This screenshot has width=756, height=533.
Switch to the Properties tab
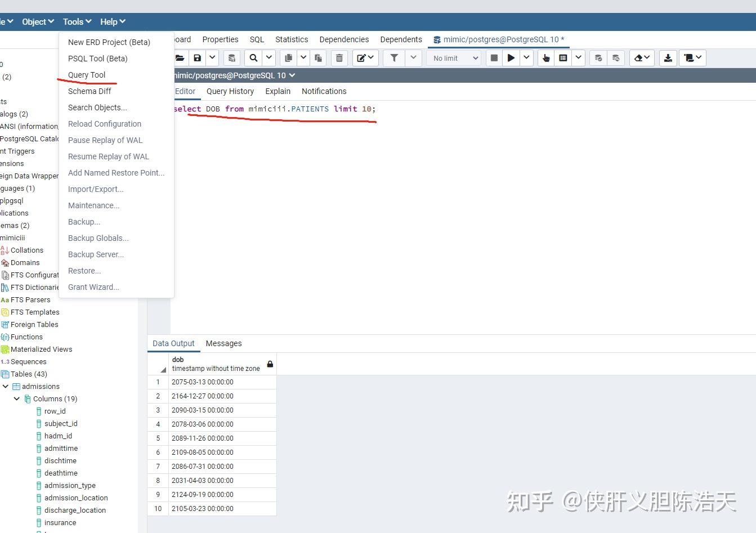(220, 39)
